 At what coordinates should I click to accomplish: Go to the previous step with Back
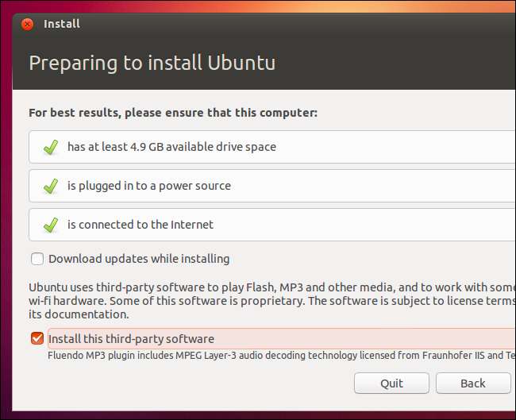pyautogui.click(x=472, y=383)
